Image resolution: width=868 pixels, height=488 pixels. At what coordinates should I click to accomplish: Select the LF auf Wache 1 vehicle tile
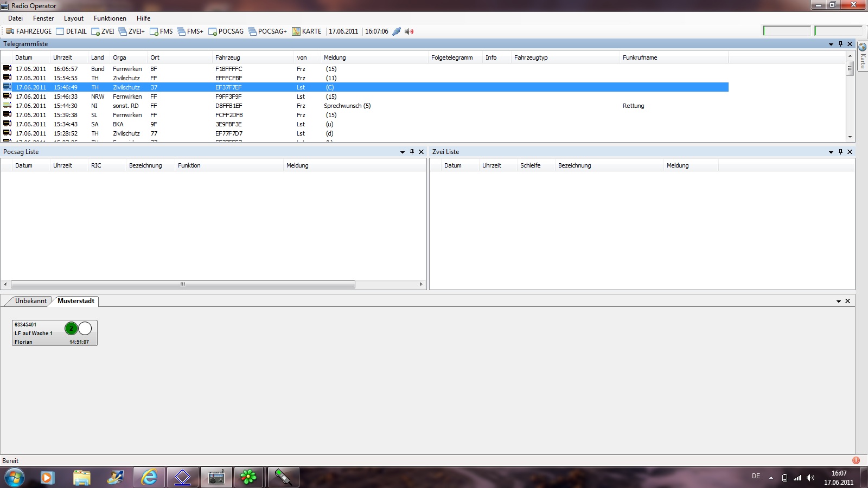click(54, 333)
